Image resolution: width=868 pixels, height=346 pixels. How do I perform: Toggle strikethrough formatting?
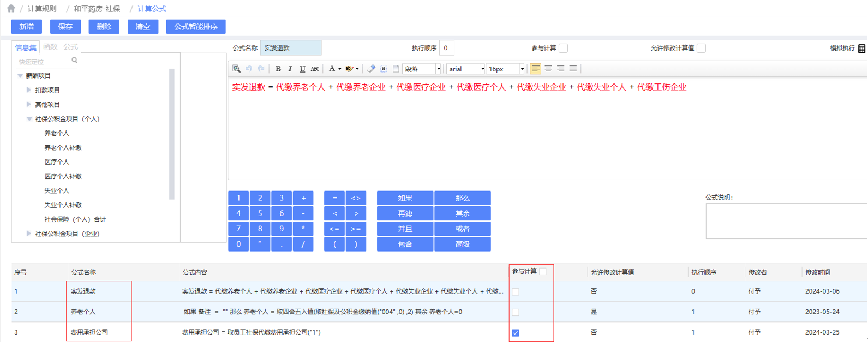click(315, 69)
